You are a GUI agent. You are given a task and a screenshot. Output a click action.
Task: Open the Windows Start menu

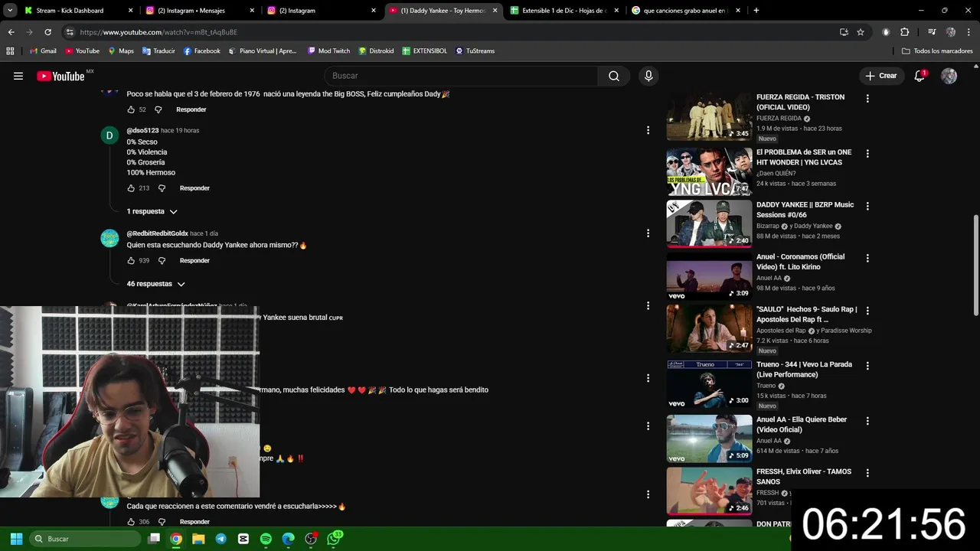pyautogui.click(x=16, y=539)
